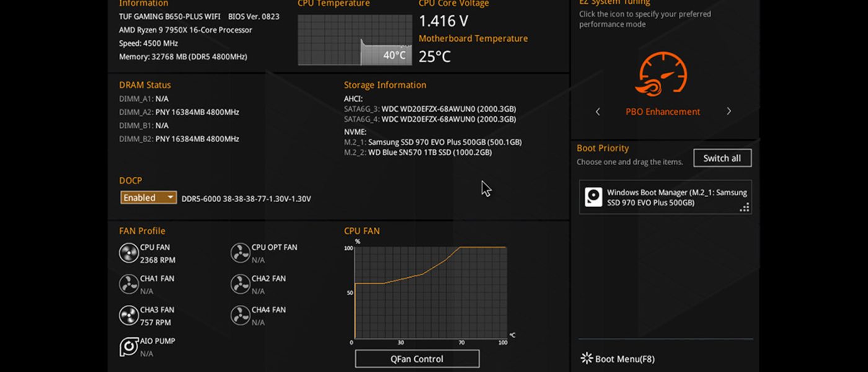
Task: Click the DIMM_B1: N/A row
Action: 144,125
